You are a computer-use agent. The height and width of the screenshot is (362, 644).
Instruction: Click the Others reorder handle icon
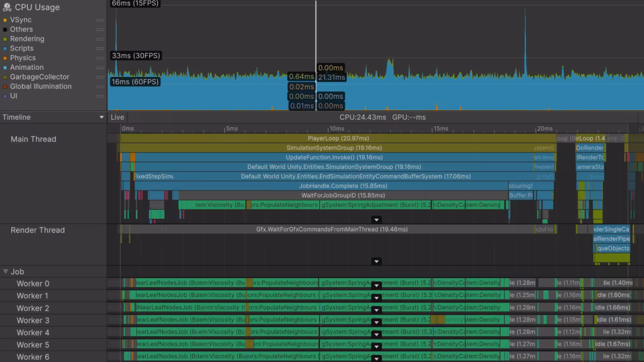100,29
